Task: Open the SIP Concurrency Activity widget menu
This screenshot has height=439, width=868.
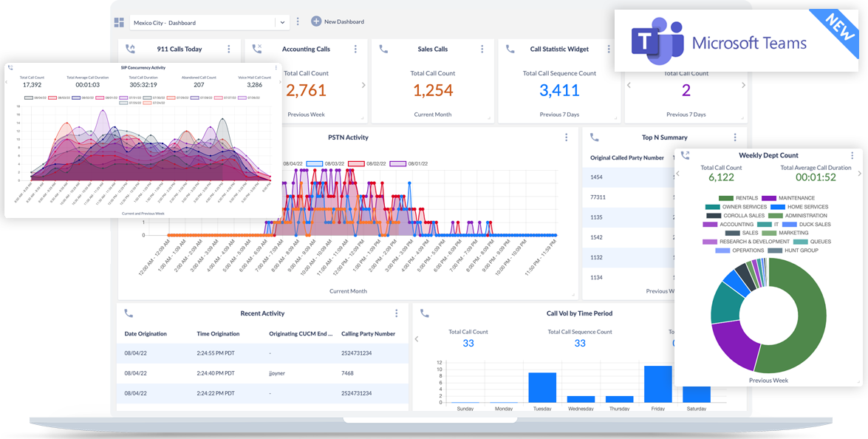Action: tap(276, 67)
